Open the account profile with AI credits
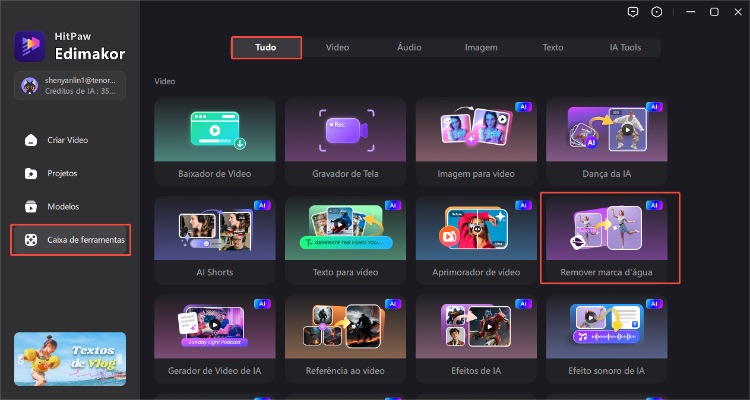Image resolution: width=750 pixels, height=400 pixels. coord(69,86)
